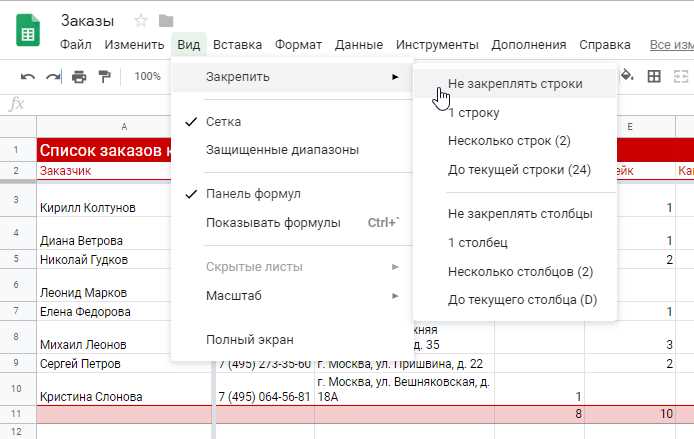Toggle the Панель формул option

[253, 193]
